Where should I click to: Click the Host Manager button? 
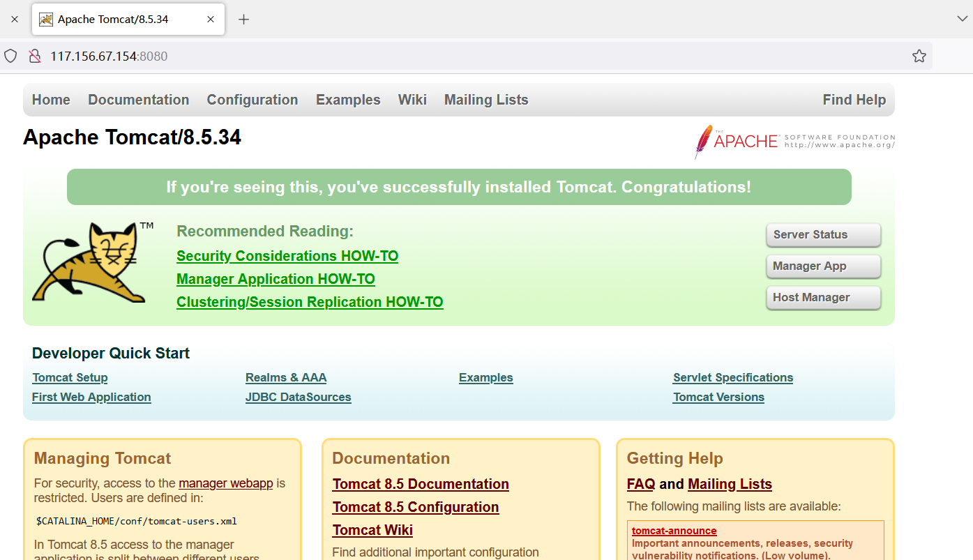[824, 298]
